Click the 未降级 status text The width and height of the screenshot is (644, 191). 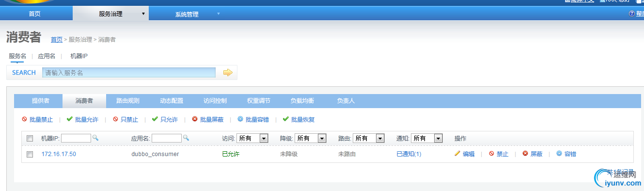(289, 154)
